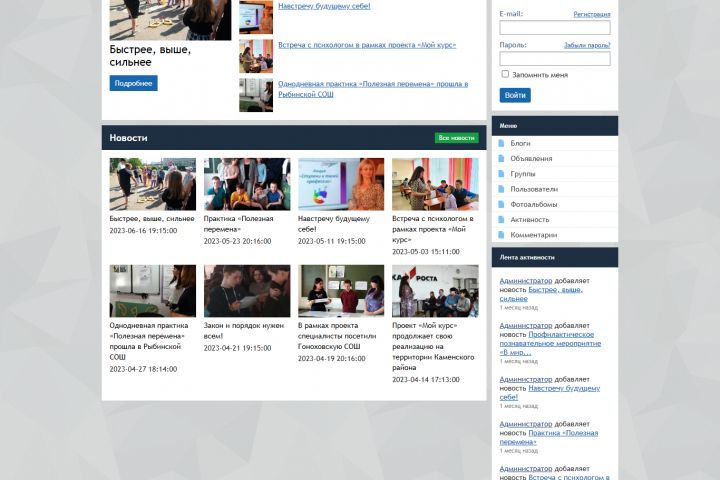The width and height of the screenshot is (720, 480).
Task: Click the Новости section heading
Action: click(128, 138)
